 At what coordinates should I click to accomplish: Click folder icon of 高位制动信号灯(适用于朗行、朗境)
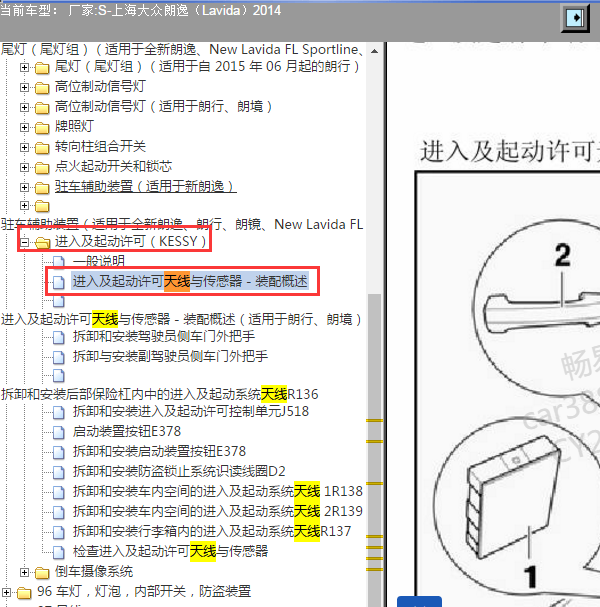click(x=42, y=108)
